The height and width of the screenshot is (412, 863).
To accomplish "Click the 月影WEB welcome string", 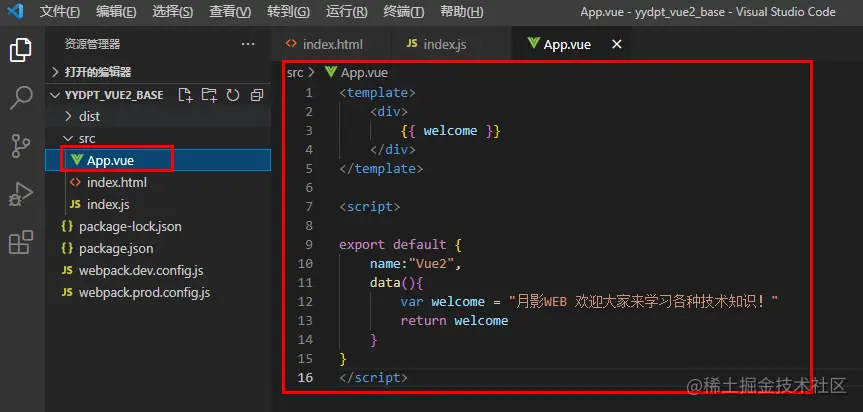I will tap(644, 301).
